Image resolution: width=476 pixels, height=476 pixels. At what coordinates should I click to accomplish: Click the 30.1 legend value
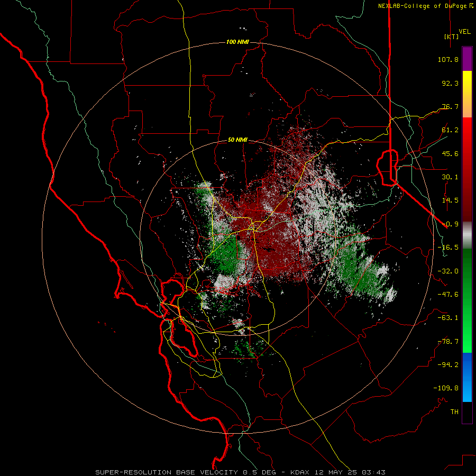(x=450, y=177)
